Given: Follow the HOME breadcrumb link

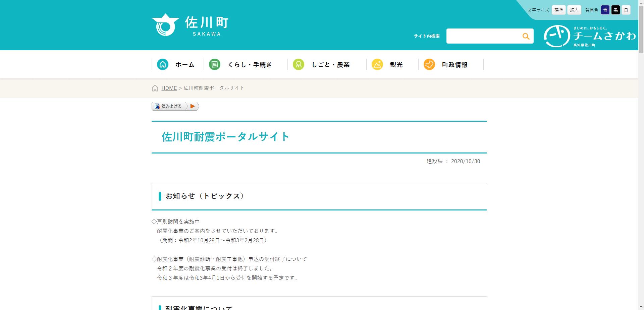Looking at the screenshot, I should pos(169,88).
